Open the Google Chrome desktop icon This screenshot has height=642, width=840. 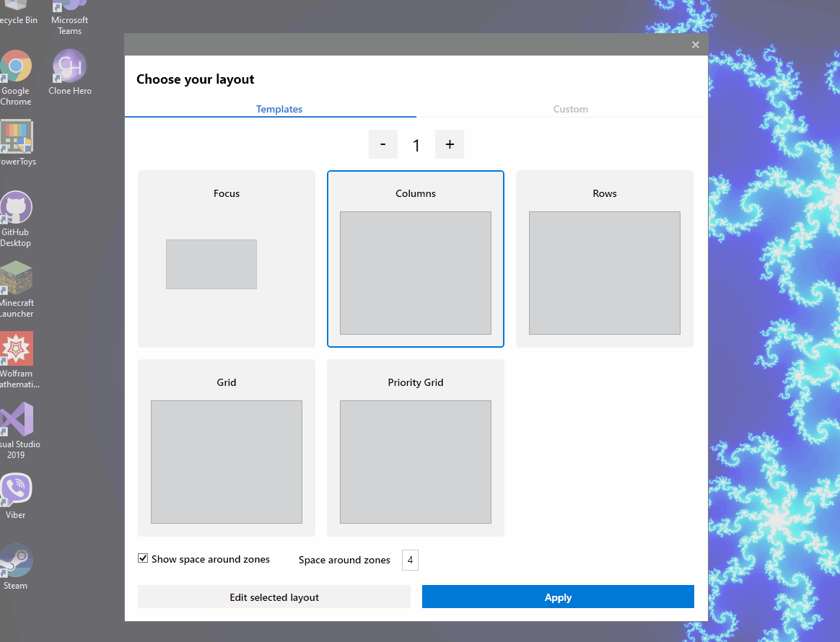[16, 68]
